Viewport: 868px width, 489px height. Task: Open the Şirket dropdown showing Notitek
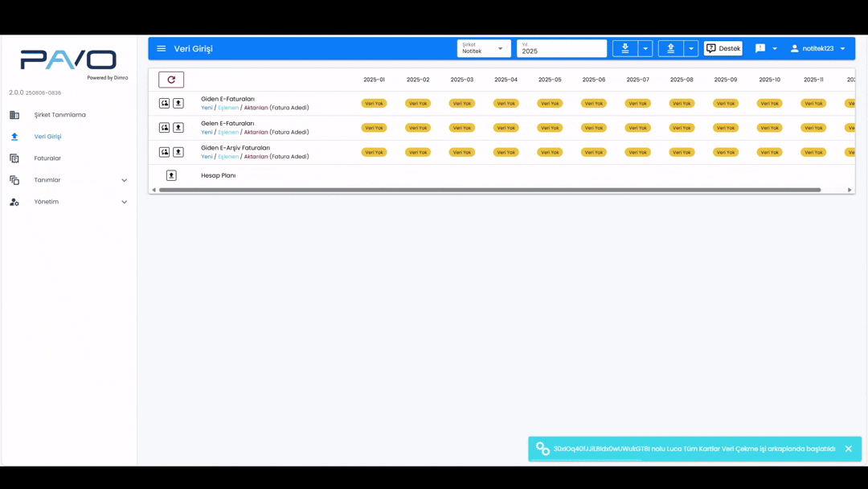[484, 48]
